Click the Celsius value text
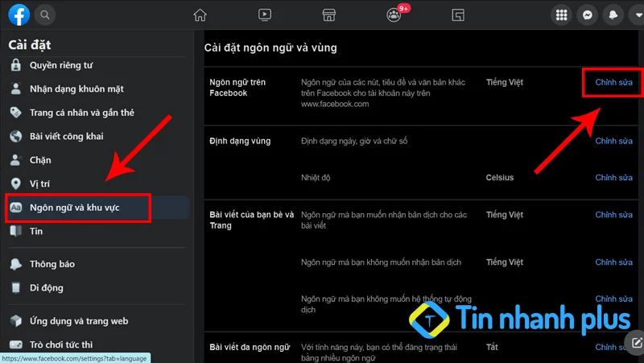 pyautogui.click(x=499, y=177)
